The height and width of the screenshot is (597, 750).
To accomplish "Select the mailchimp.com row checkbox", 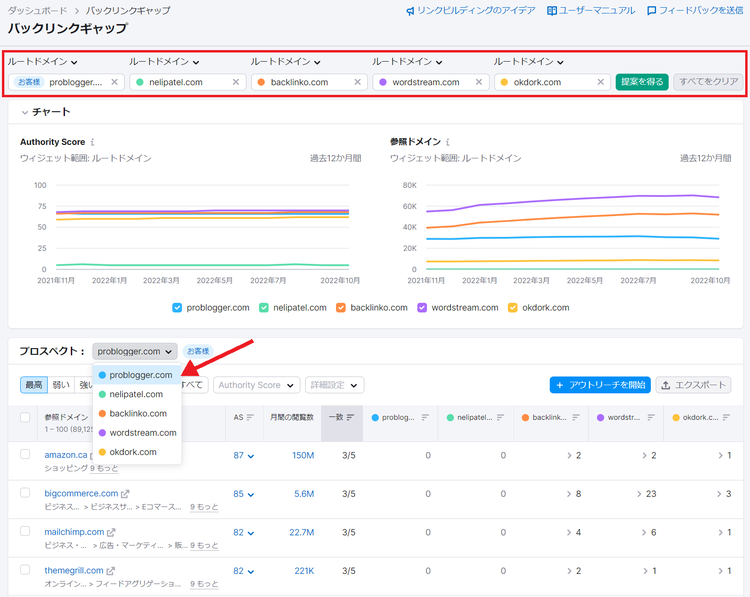I will 25,531.
